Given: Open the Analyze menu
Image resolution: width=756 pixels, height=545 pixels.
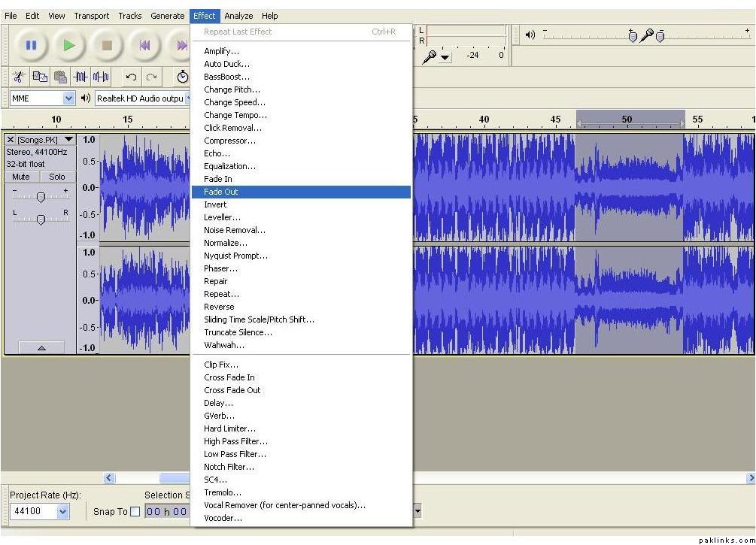Looking at the screenshot, I should [238, 16].
